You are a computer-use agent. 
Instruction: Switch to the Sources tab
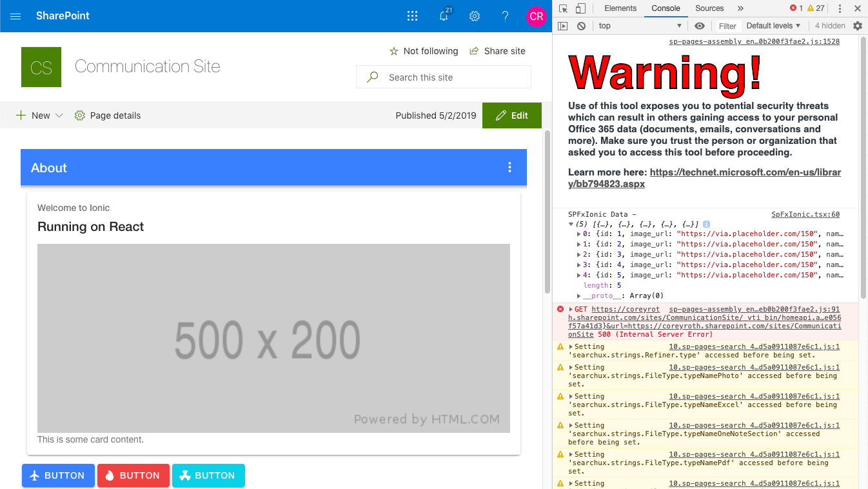tap(709, 8)
